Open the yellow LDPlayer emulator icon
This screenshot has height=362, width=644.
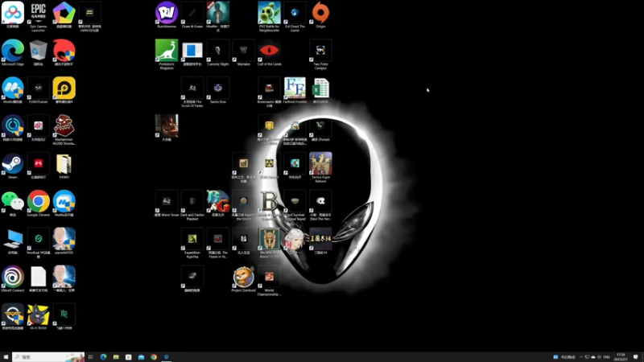(64, 88)
